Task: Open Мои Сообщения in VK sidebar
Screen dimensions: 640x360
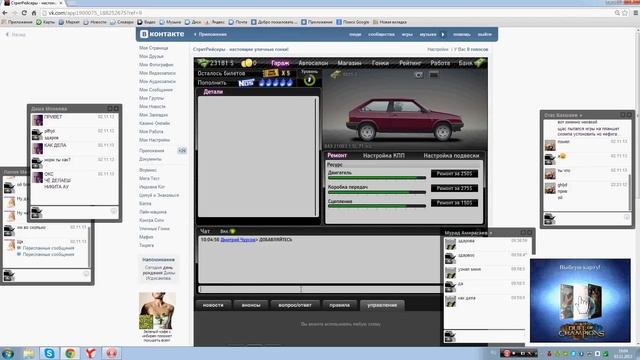Action: click(156, 90)
